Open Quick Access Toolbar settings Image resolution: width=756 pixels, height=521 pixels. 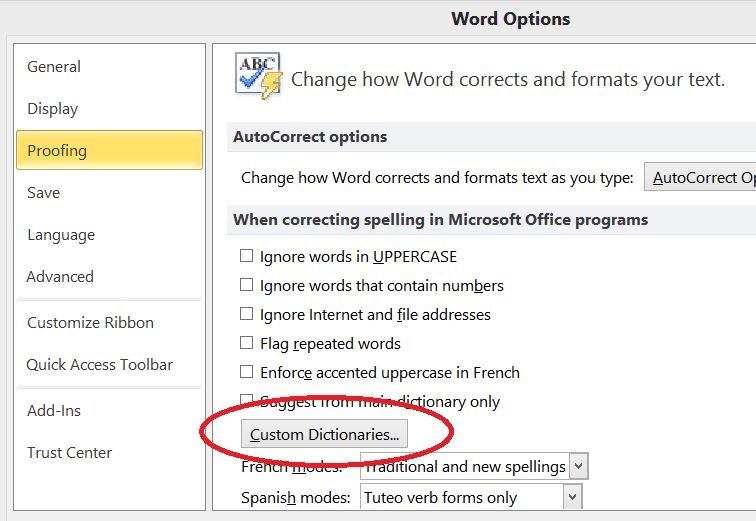pos(100,365)
